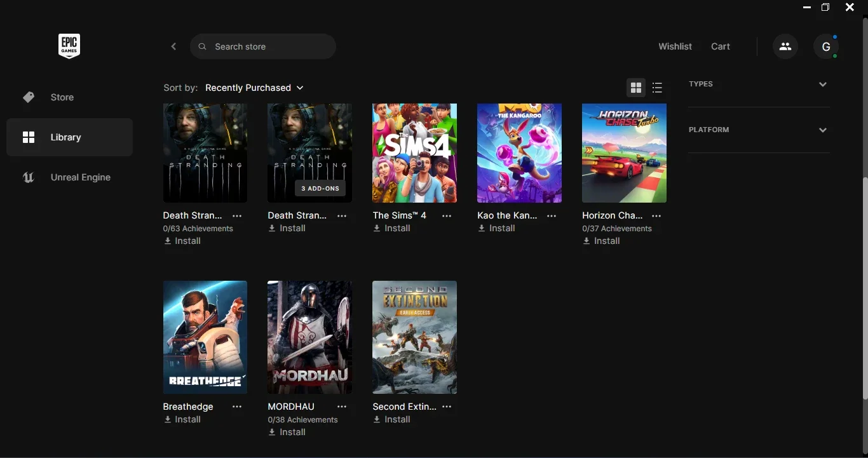Open the Cart page
The width and height of the screenshot is (868, 458).
(721, 46)
